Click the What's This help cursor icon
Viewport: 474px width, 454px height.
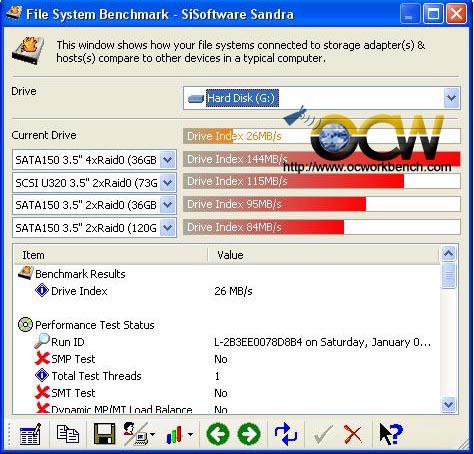(391, 434)
